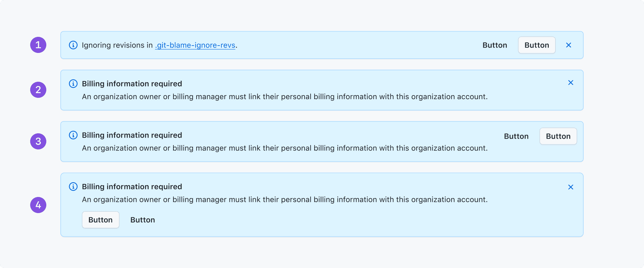
Task: Click the info icon in the third banner
Action: click(73, 135)
